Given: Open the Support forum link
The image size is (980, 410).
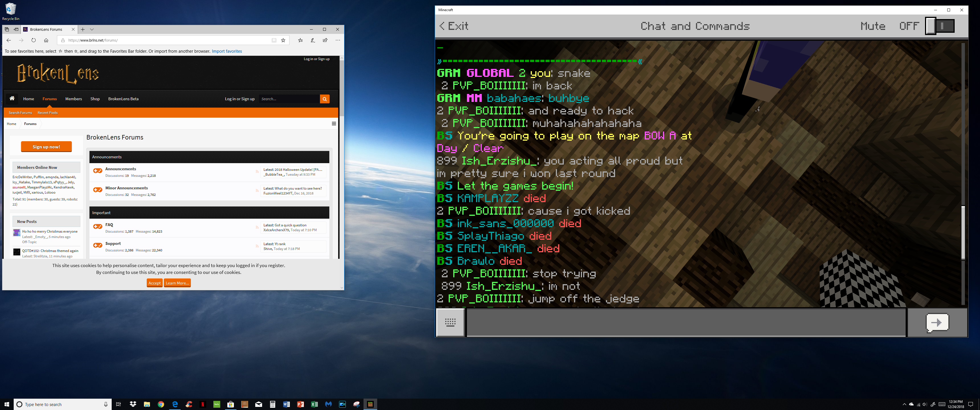Looking at the screenshot, I should point(113,243).
